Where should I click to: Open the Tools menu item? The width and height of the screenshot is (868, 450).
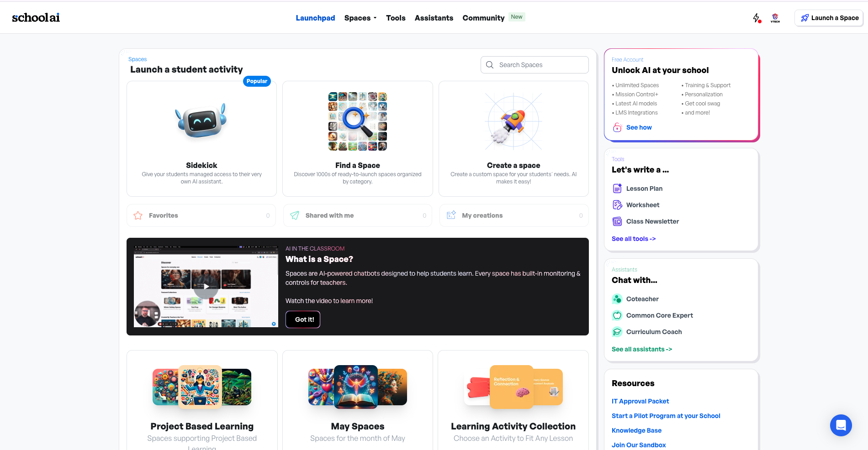pyautogui.click(x=396, y=18)
